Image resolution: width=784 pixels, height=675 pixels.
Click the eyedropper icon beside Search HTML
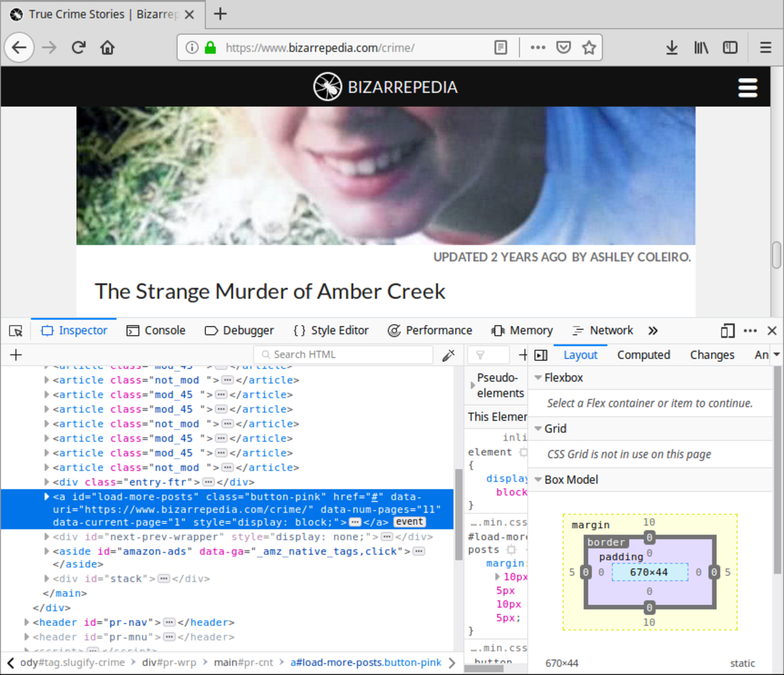click(x=448, y=355)
